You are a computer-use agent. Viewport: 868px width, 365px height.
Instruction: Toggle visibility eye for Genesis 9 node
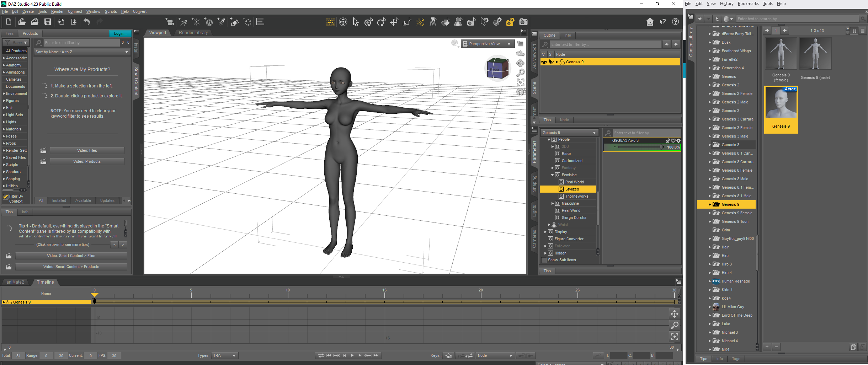[x=544, y=62]
